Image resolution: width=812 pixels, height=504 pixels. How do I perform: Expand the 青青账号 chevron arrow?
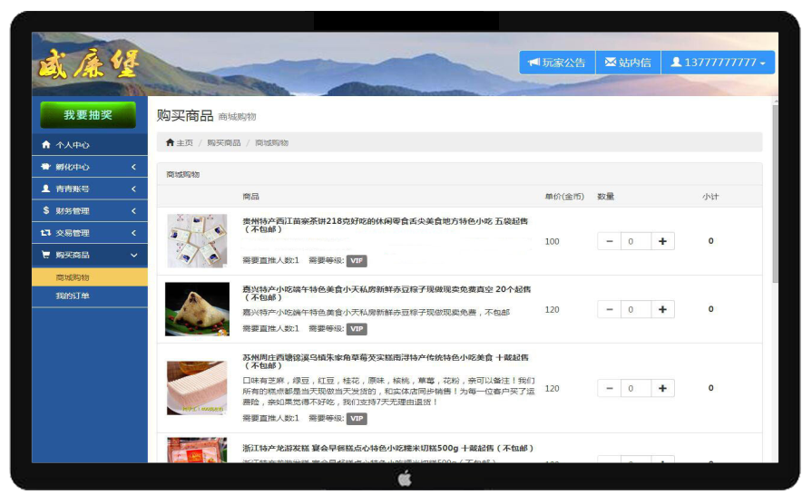click(x=133, y=189)
